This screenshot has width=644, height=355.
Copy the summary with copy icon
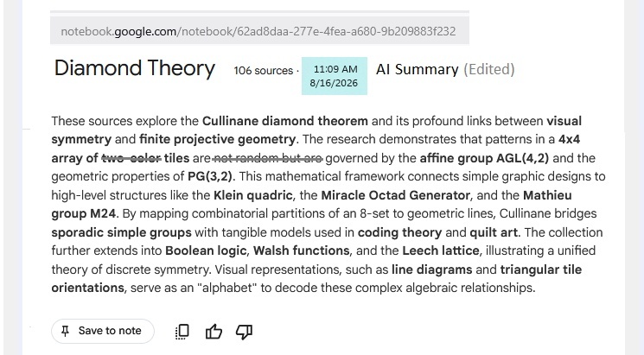(x=182, y=332)
